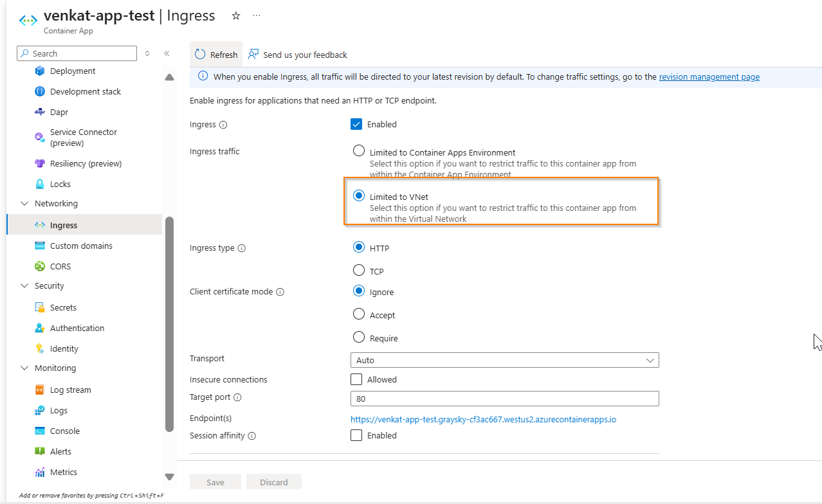
Task: Open the Transport dropdown set to Auto
Action: tap(505, 360)
